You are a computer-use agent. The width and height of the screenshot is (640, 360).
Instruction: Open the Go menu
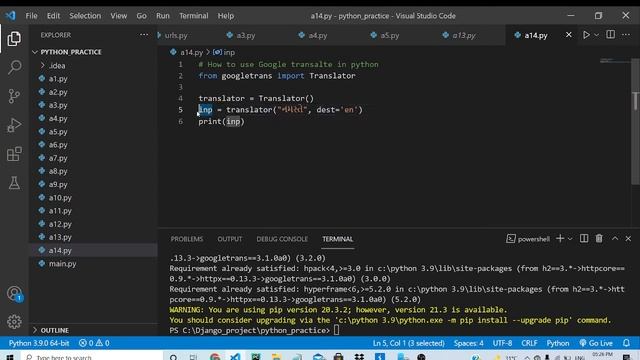tap(141, 16)
